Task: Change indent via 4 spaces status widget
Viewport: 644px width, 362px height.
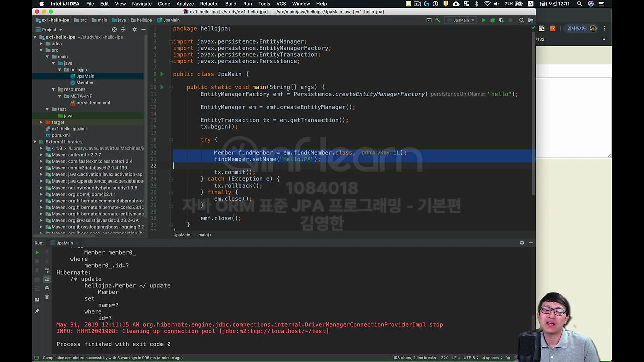Action: [492, 358]
